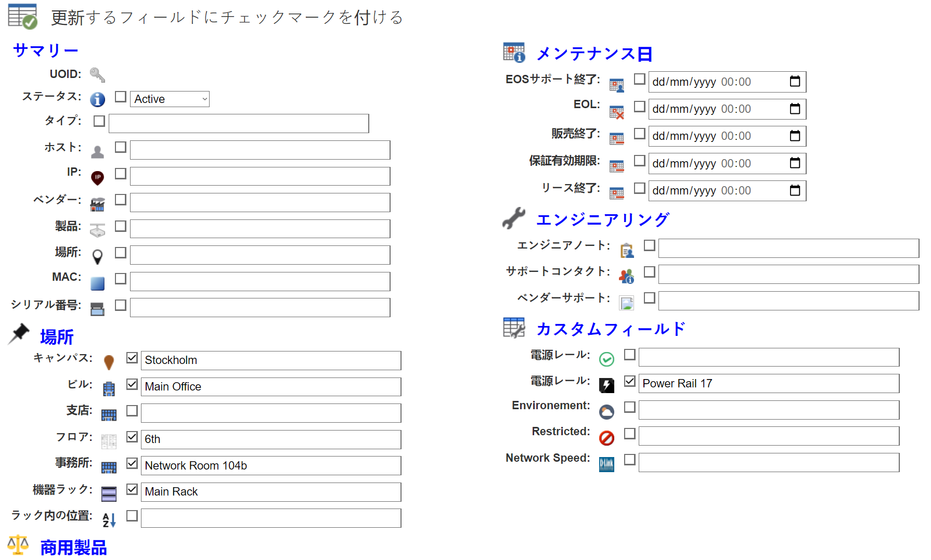Open リース終了 date picker calendar
931x560 pixels.
795,190
